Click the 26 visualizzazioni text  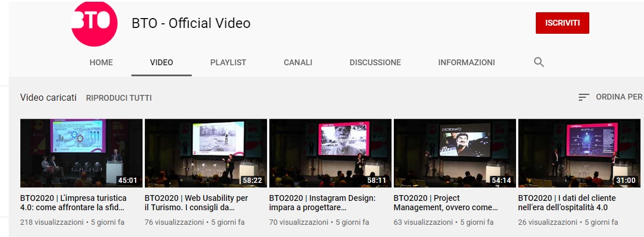tap(547, 222)
